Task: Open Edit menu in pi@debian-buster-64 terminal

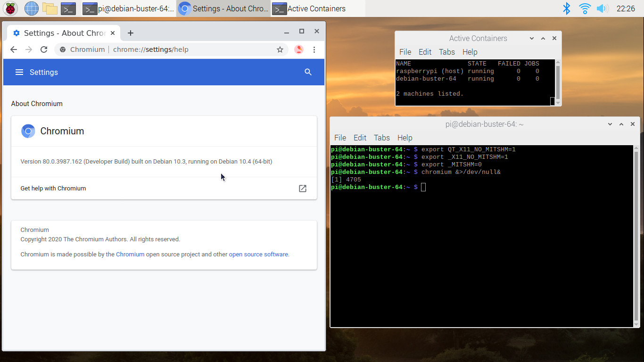Action: tap(360, 138)
